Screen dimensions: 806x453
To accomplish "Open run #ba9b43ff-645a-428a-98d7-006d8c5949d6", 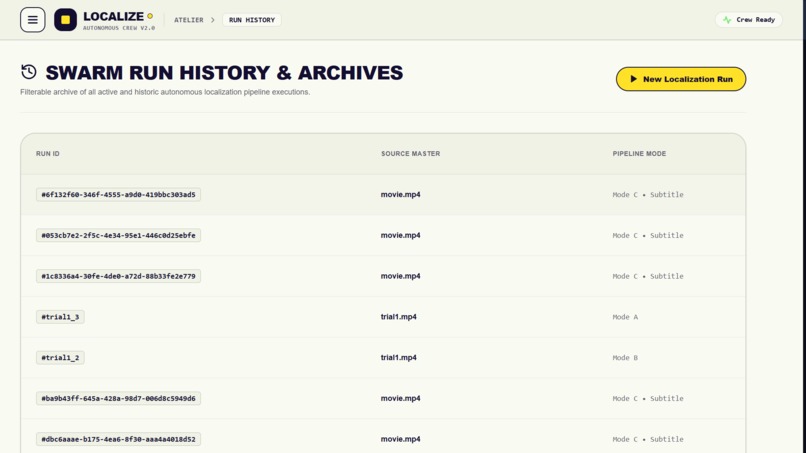I will 118,398.
